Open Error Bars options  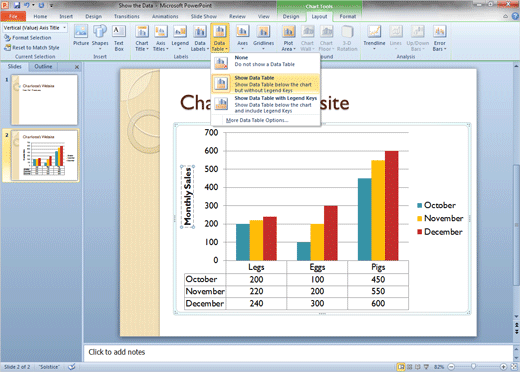(439, 38)
